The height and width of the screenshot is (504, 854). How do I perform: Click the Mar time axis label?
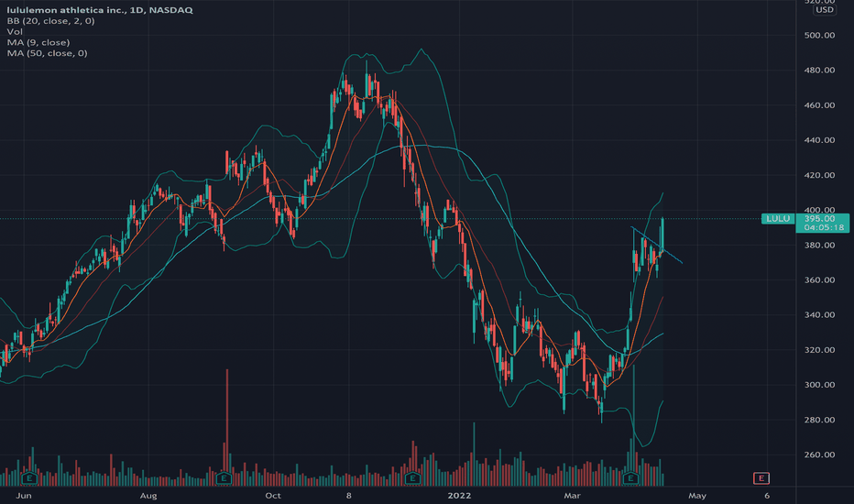[573, 496]
